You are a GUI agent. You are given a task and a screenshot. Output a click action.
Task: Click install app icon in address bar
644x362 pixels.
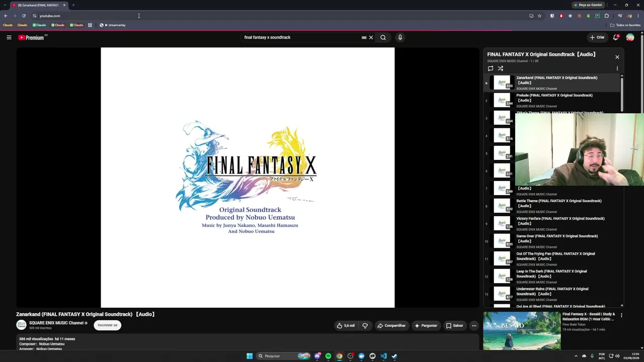coord(531,16)
